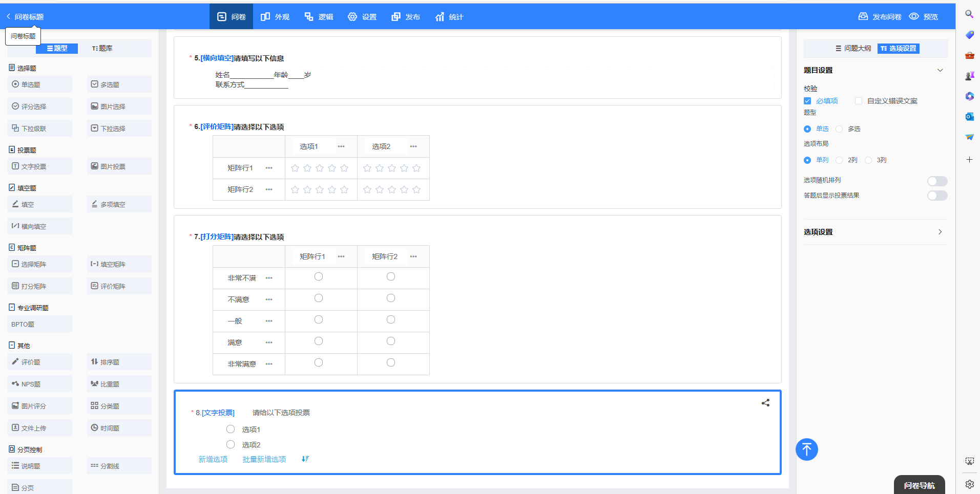Screen dimensions: 980x494
Task: Add a 下拉选择 question
Action: pyautogui.click(x=119, y=128)
